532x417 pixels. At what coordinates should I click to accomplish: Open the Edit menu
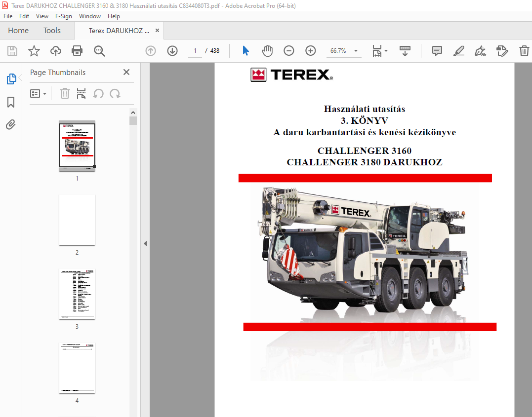pos(24,16)
